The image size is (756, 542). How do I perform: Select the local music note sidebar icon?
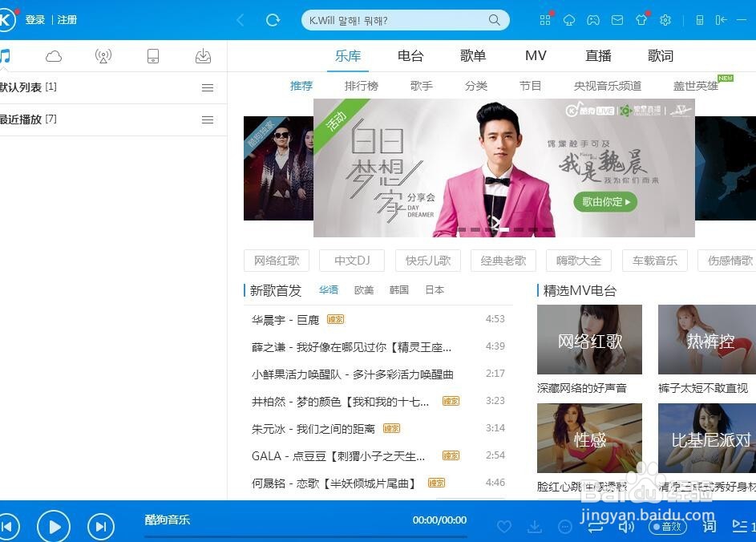(x=5, y=56)
